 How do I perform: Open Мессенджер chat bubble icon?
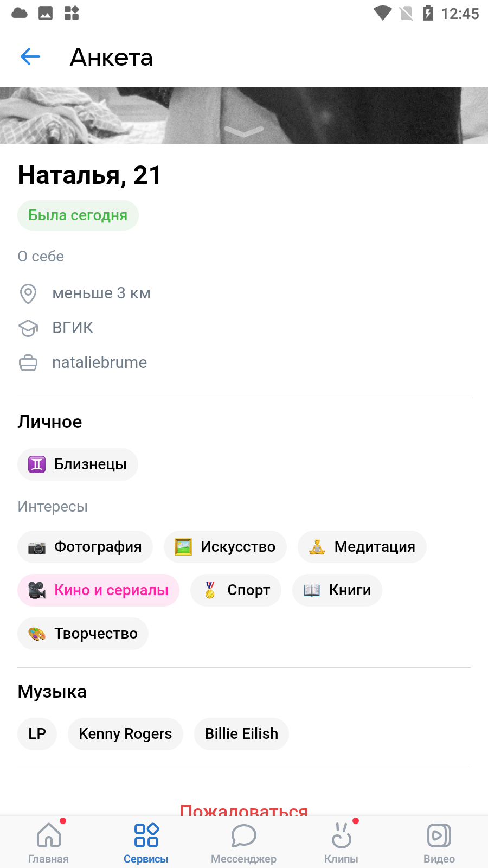point(244,835)
